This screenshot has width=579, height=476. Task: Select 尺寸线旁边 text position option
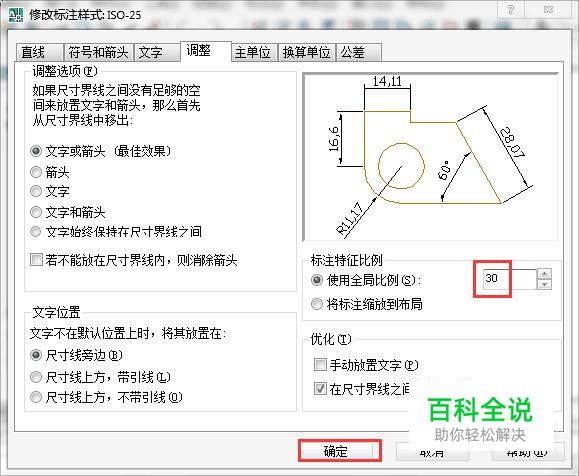(x=36, y=355)
